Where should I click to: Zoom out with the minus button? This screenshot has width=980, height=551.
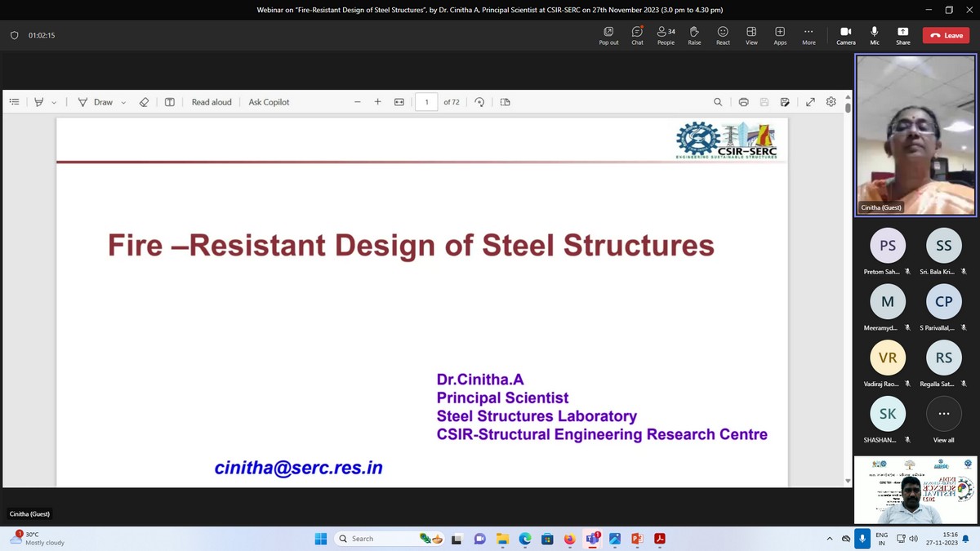click(357, 102)
